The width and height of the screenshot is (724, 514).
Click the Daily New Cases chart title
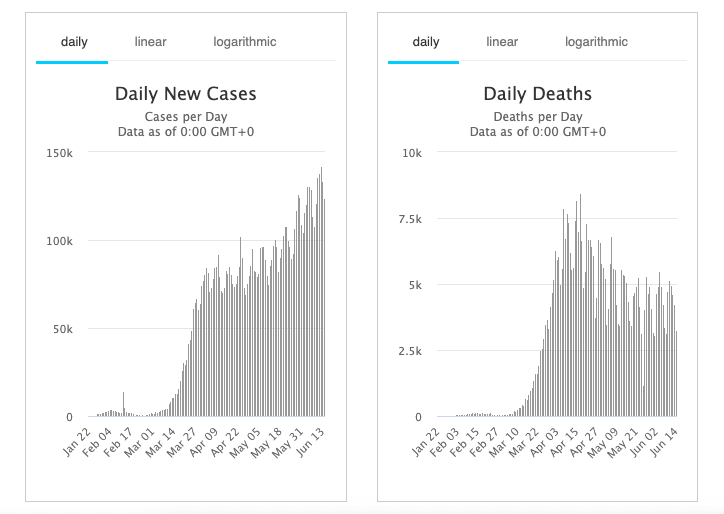(186, 94)
